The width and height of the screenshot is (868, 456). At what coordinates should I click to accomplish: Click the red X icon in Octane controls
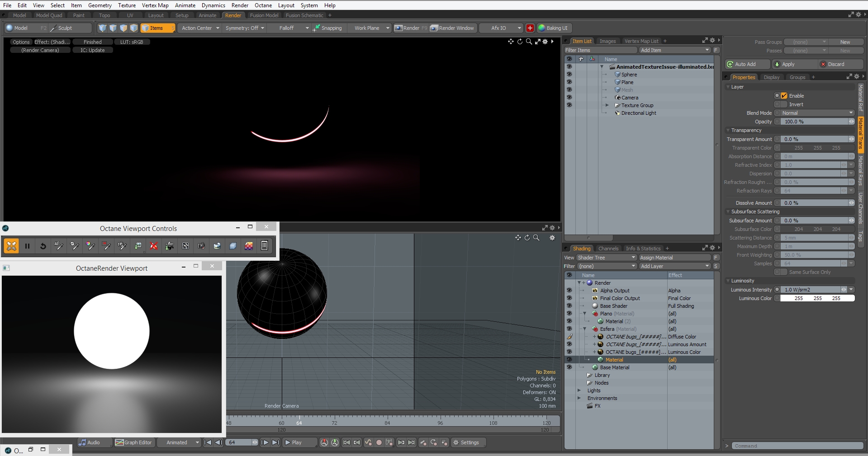point(154,246)
